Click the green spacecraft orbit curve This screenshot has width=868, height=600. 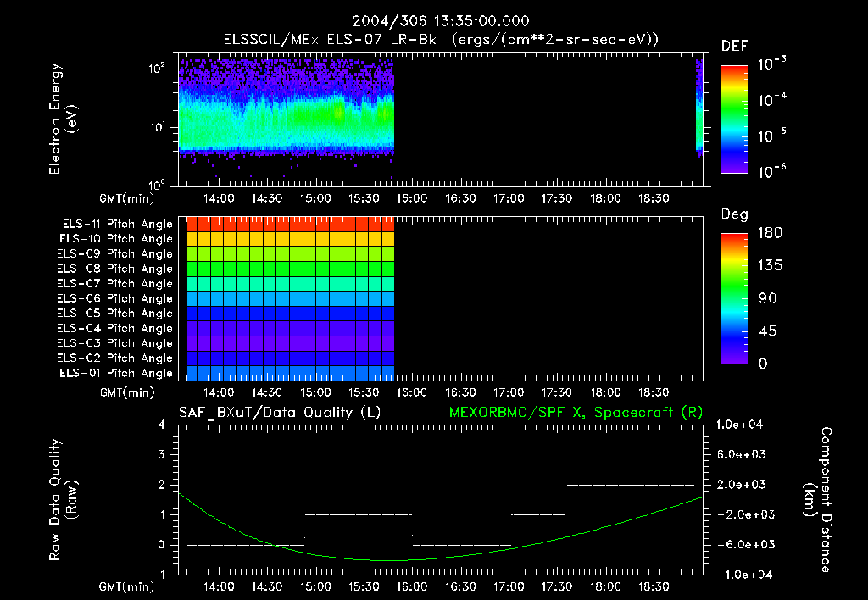pyautogui.click(x=387, y=560)
